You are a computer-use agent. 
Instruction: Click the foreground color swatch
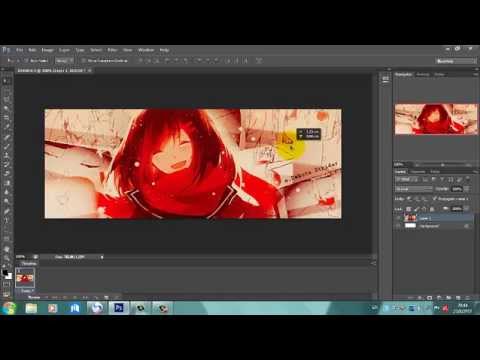[5, 272]
